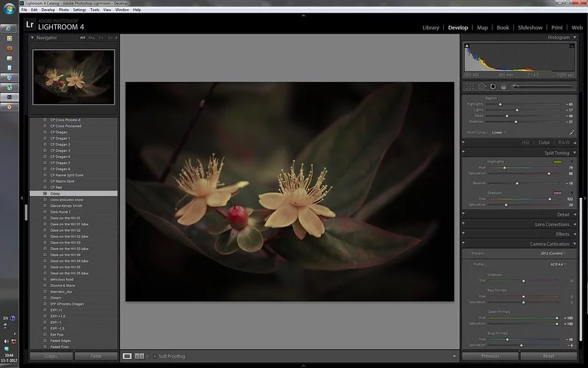
Task: Switch to Before/After comparison view
Action: [138, 356]
